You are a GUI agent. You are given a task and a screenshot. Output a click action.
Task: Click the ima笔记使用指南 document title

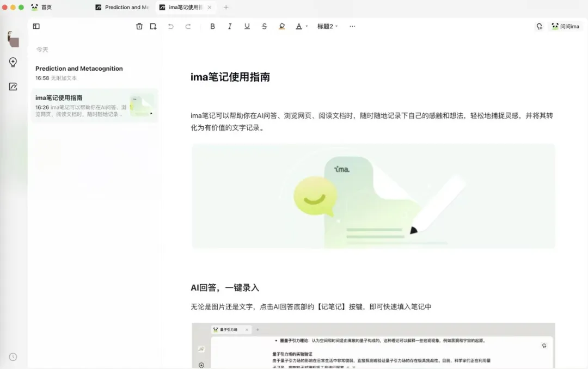pyautogui.click(x=230, y=77)
